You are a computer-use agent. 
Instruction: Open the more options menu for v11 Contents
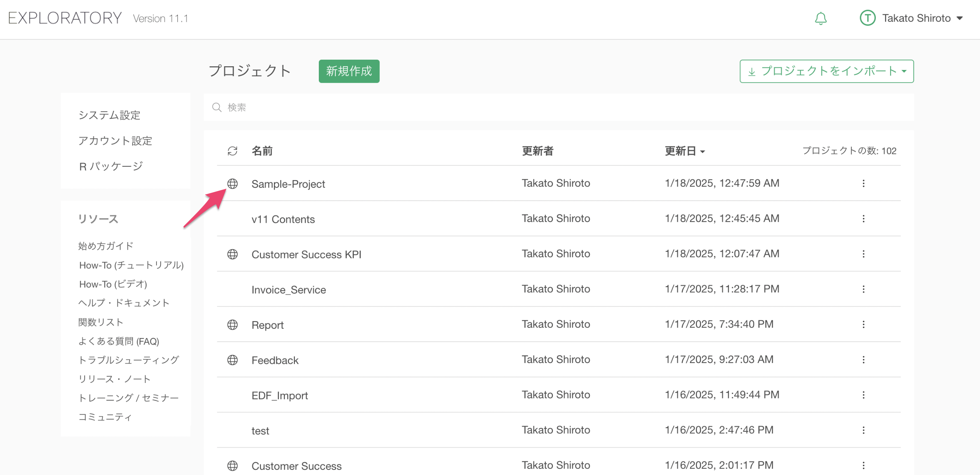[863, 218]
